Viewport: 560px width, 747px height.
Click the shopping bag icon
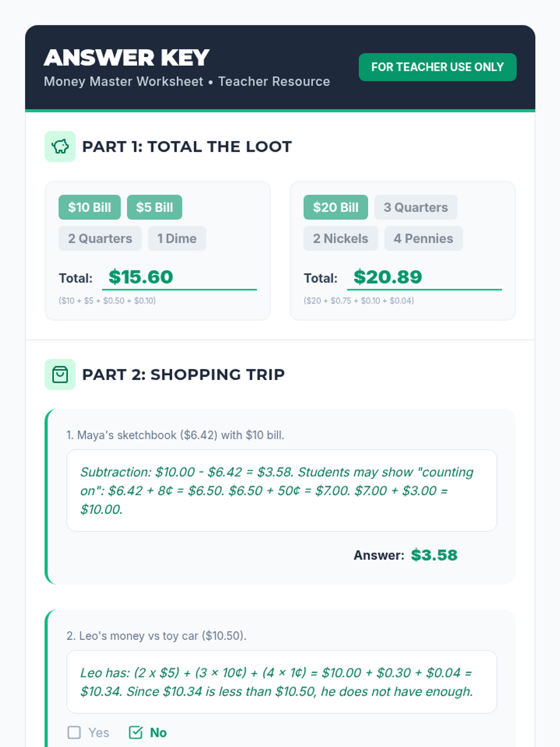60,374
